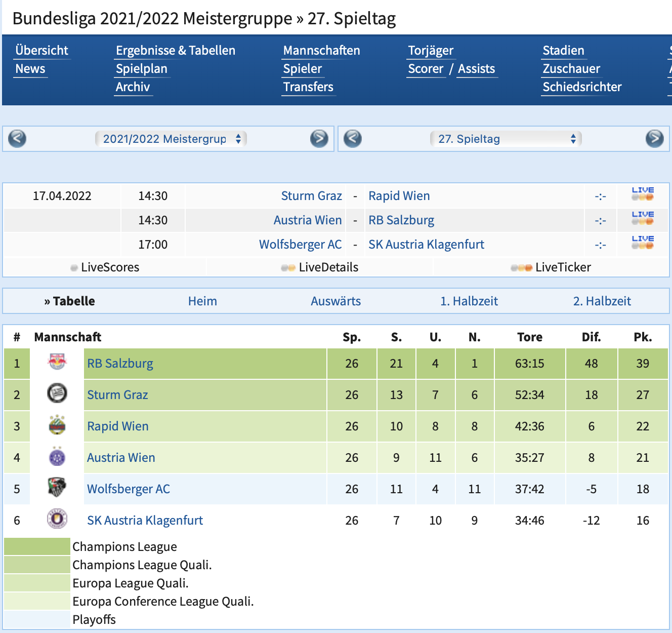The image size is (672, 633).
Task: Open Spielplan menu item
Action: tap(142, 69)
